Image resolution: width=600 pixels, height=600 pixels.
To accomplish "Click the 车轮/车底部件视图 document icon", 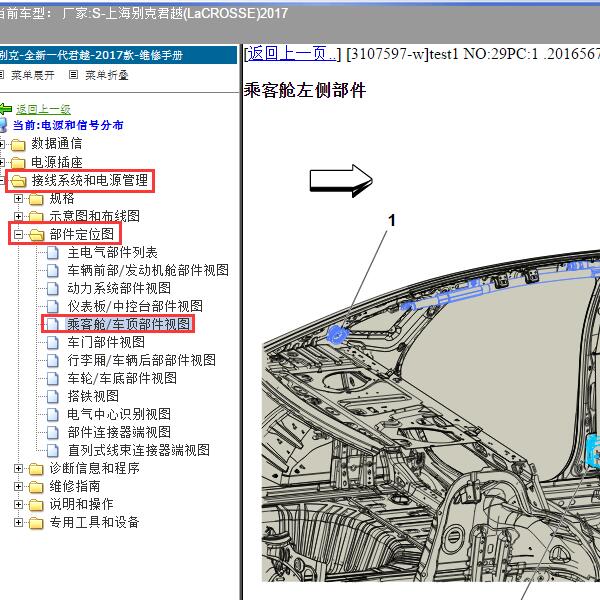I will [x=52, y=378].
